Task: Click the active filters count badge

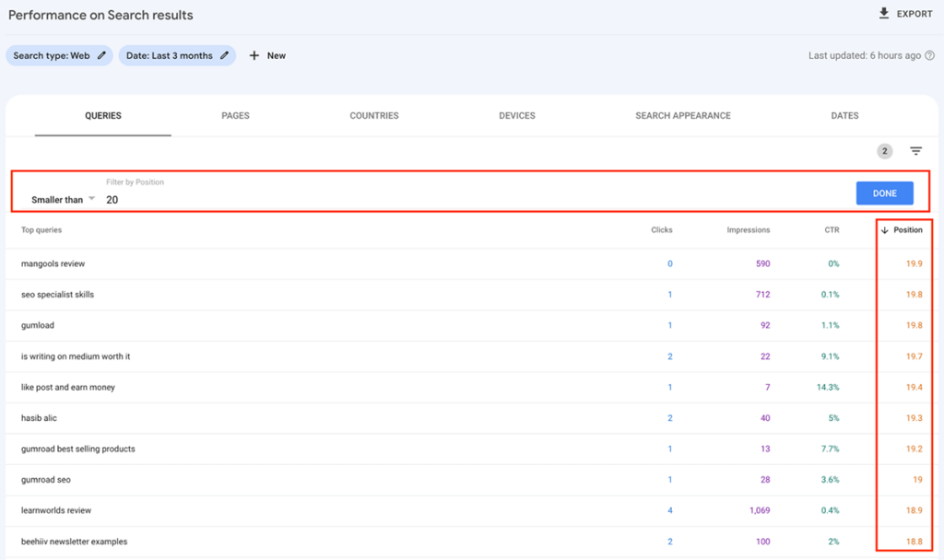Action: 886,150
